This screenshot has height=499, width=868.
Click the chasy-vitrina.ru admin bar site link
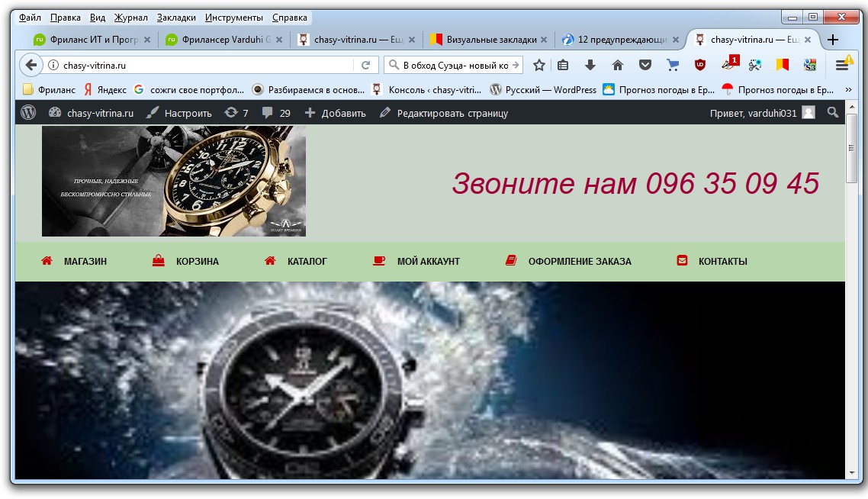coord(92,113)
